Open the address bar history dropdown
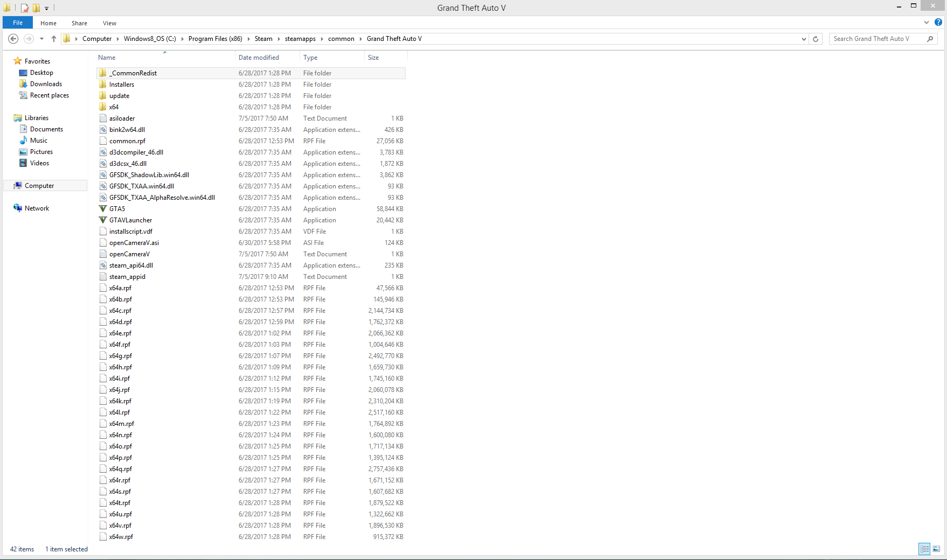 click(804, 39)
